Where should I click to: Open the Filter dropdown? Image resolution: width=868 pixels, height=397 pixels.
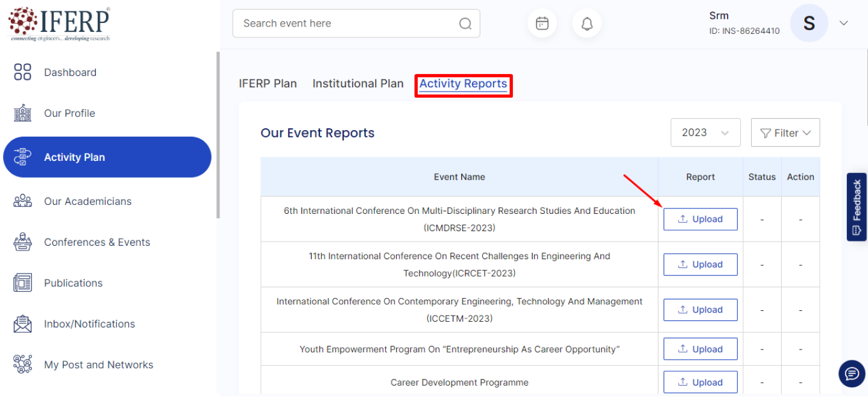click(785, 132)
